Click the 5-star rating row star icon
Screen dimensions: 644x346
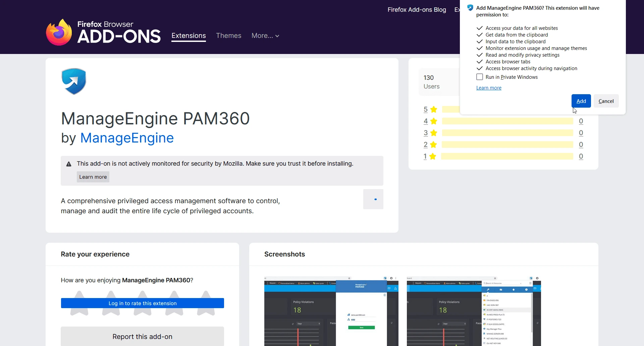coord(434,109)
